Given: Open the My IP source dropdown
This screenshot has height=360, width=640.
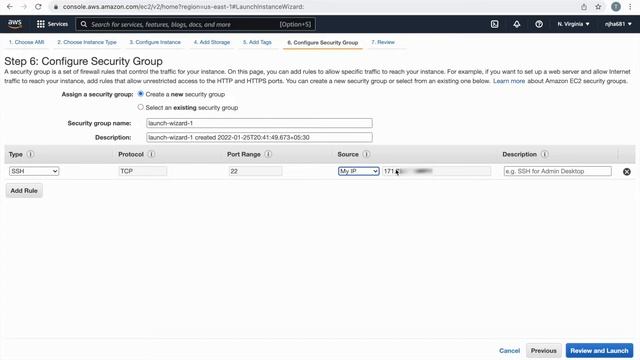Looking at the screenshot, I should tap(358, 171).
